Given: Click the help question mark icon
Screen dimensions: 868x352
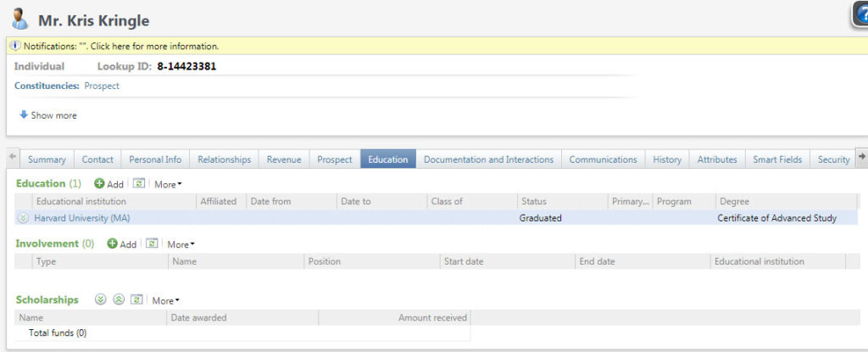Looking at the screenshot, I should click(x=860, y=15).
